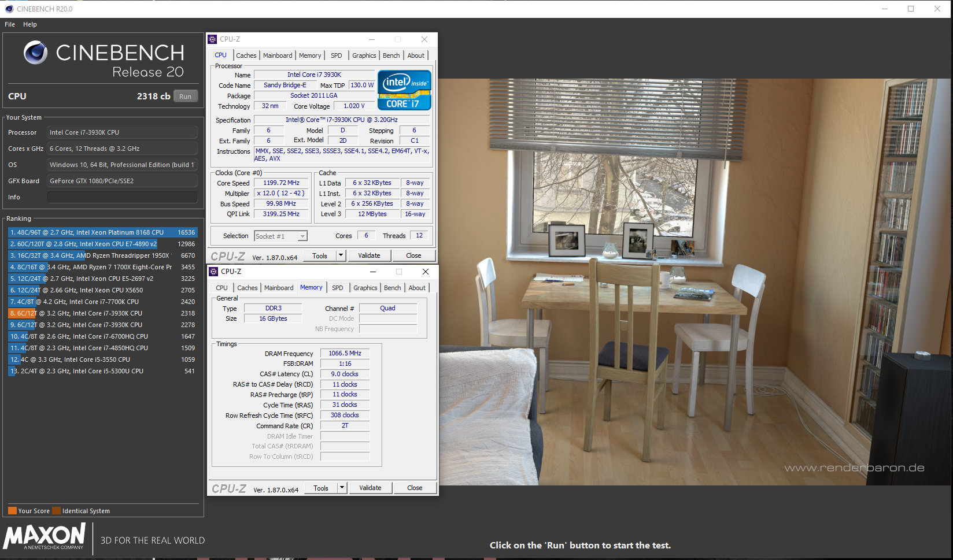Minimize the CPU-Z memory window
Screen dimensions: 953x560
click(x=373, y=272)
